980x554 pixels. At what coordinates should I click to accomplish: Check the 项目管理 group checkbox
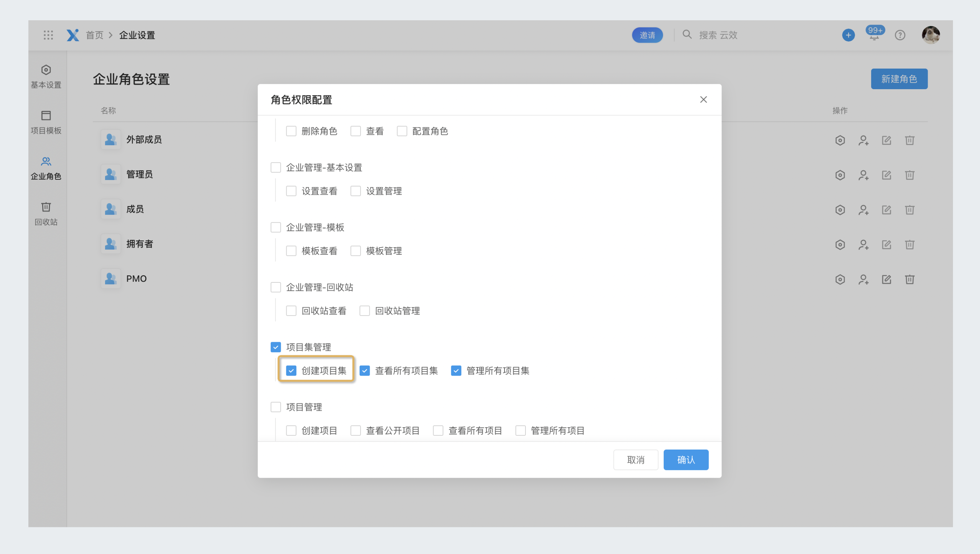click(x=275, y=407)
